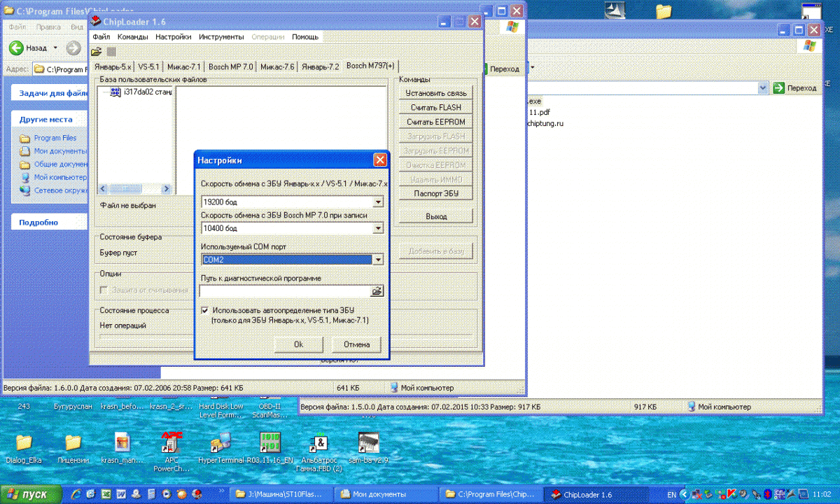Expand the 19200 бод exchange speed dropdown
The width and height of the screenshot is (840, 504).
(378, 202)
